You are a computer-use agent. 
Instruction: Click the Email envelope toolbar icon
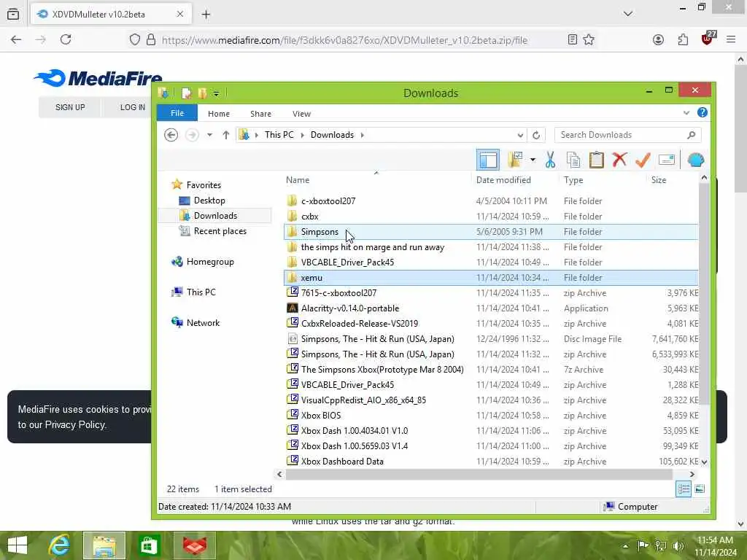coord(667,160)
